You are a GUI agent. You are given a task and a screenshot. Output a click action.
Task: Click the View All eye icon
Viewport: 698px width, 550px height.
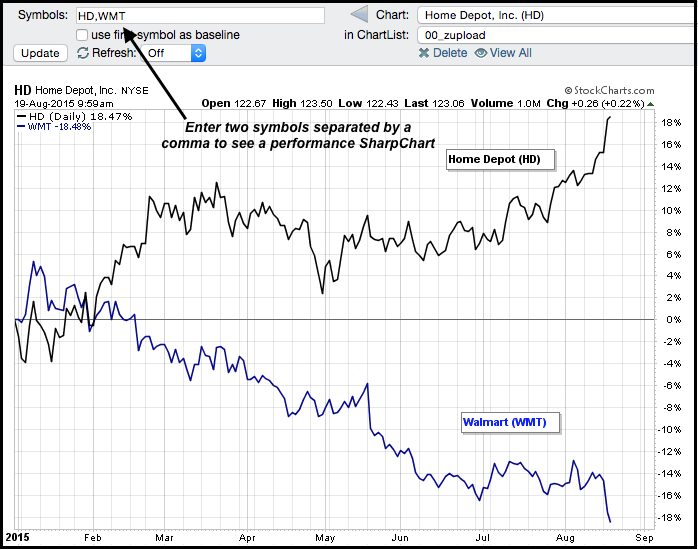[x=480, y=53]
